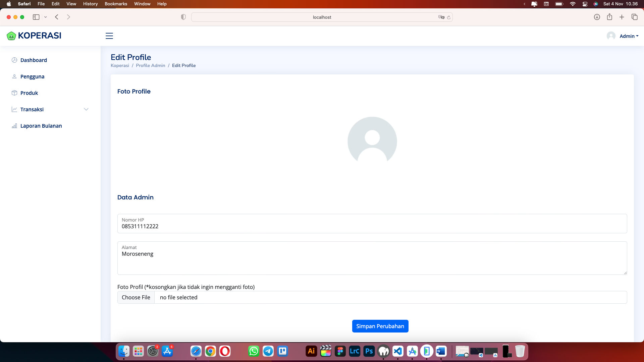Open Visual Studio Code from the dock
The width and height of the screenshot is (644, 362).
coord(398,351)
